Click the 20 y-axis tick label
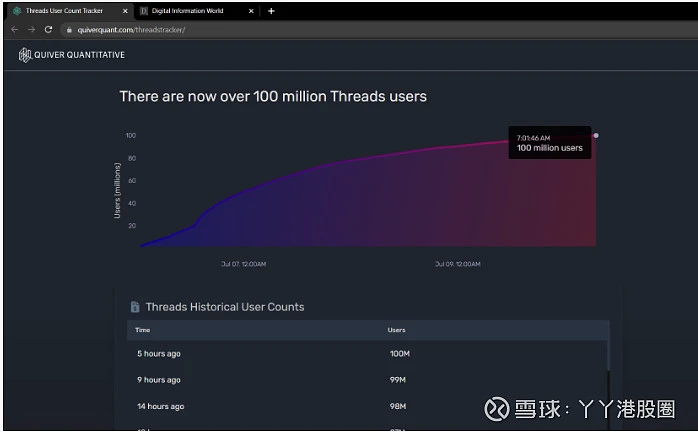The height and width of the screenshot is (432, 698). (x=132, y=226)
